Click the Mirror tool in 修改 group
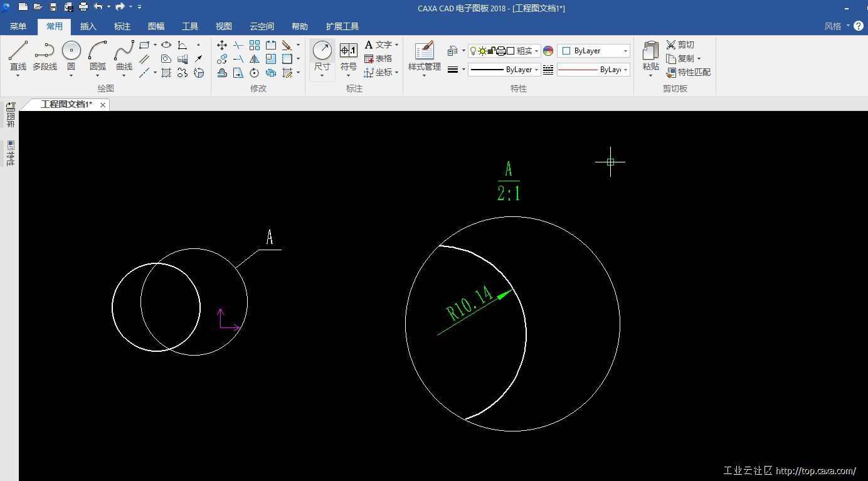 pyautogui.click(x=255, y=59)
